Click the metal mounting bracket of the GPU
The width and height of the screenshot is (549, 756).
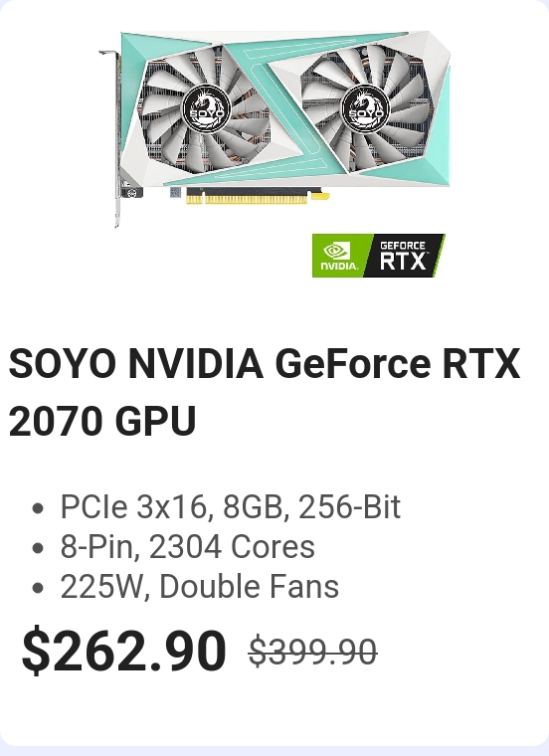click(x=115, y=139)
